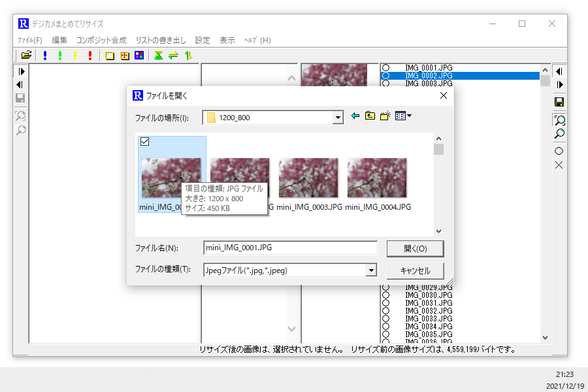588x392 pixels.
Task: Click the image list scroll-up arrow
Action: [x=546, y=70]
